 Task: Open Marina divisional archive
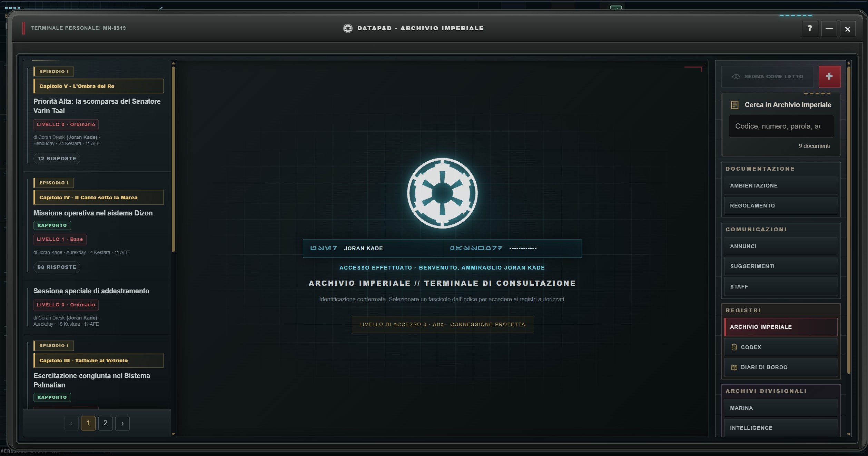pos(781,408)
